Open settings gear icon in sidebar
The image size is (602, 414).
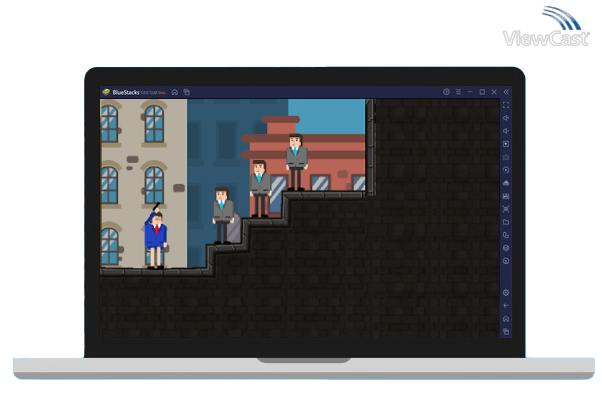[506, 293]
